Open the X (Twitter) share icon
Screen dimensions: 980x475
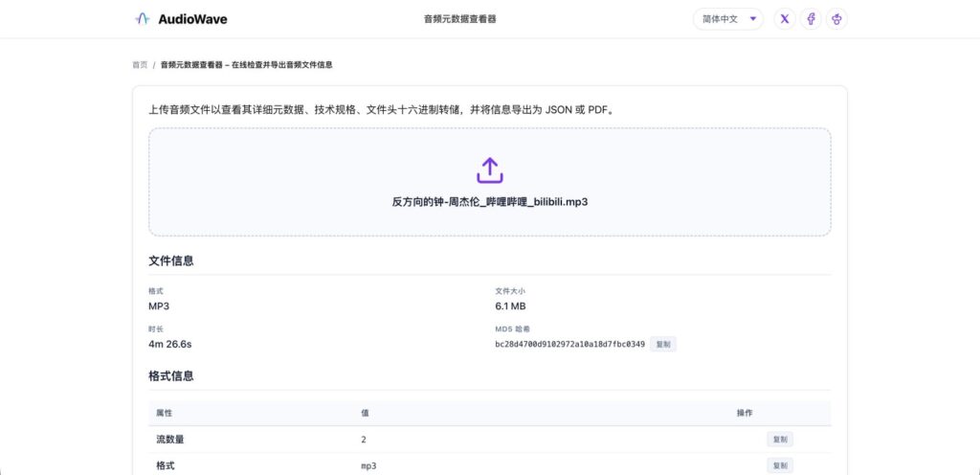[x=785, y=19]
